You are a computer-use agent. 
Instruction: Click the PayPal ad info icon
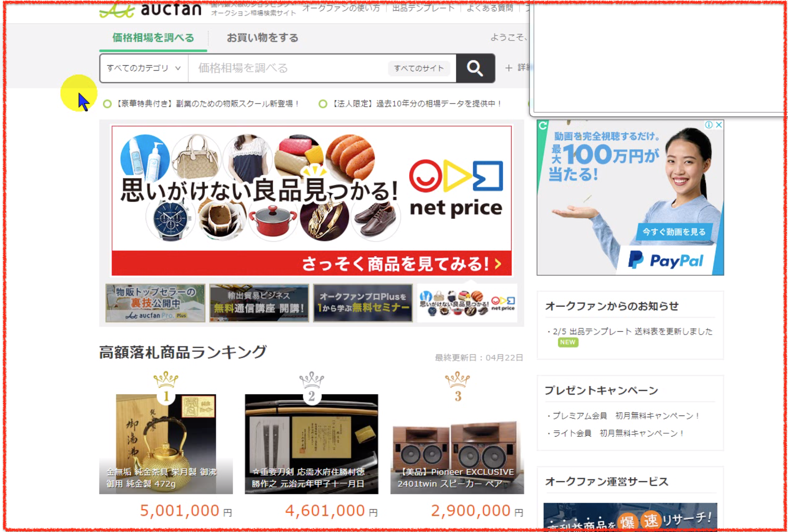coord(709,125)
